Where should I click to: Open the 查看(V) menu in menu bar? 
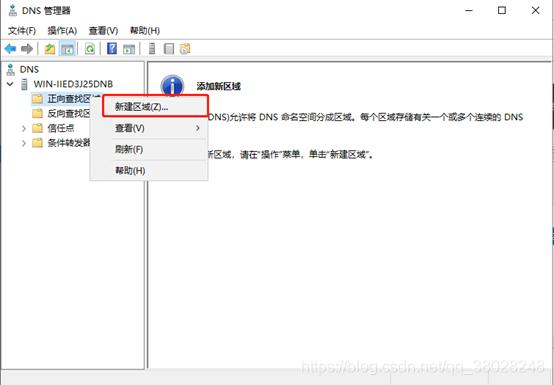(103, 31)
